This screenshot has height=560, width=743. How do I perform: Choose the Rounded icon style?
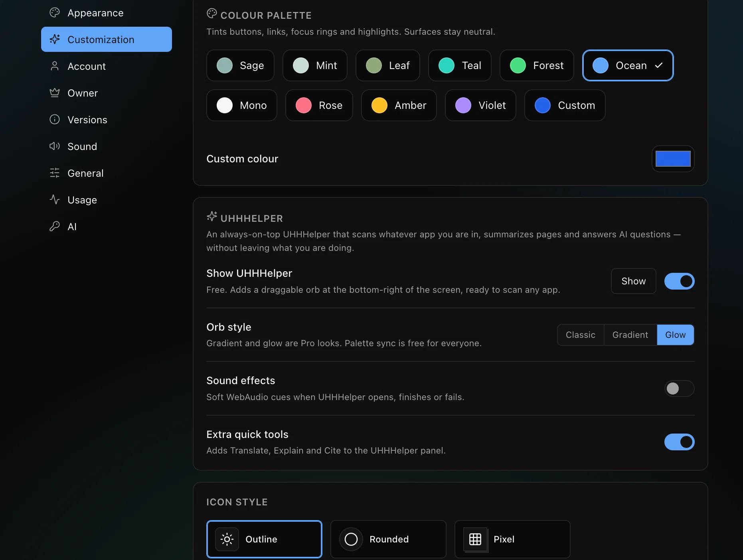tap(388, 539)
